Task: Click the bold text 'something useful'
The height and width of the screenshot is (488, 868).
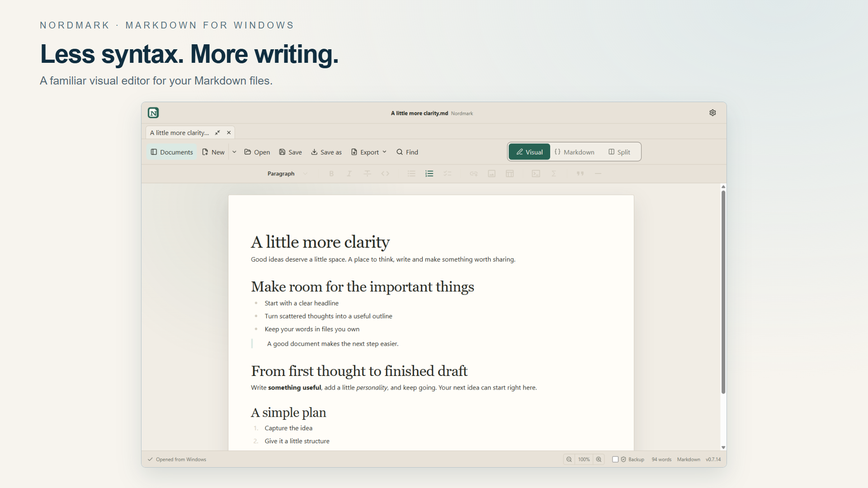Action: pyautogui.click(x=294, y=388)
